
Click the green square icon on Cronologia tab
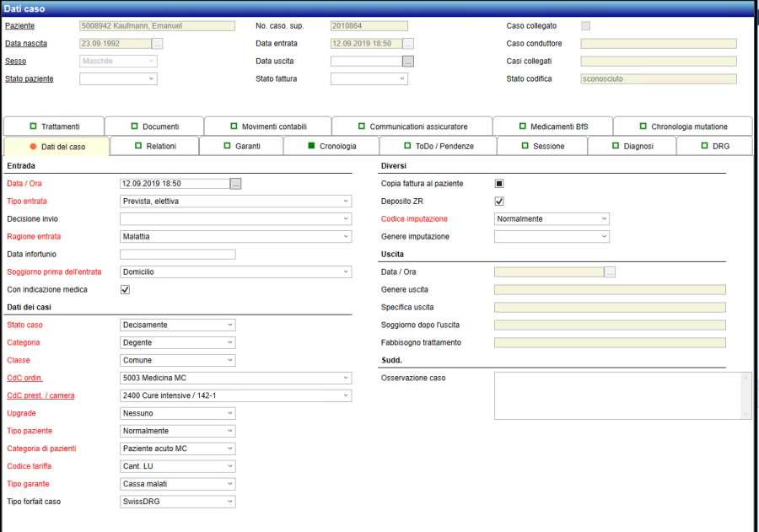click(311, 146)
